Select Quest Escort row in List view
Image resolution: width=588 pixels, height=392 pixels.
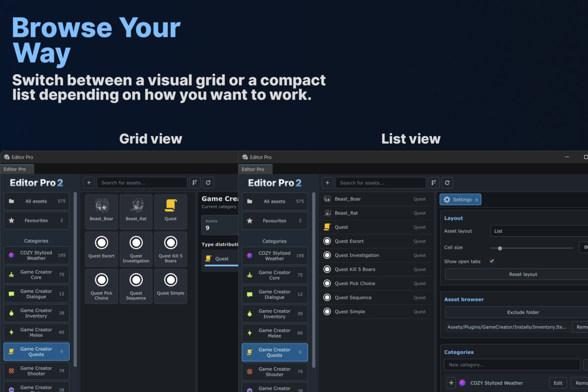coord(375,241)
